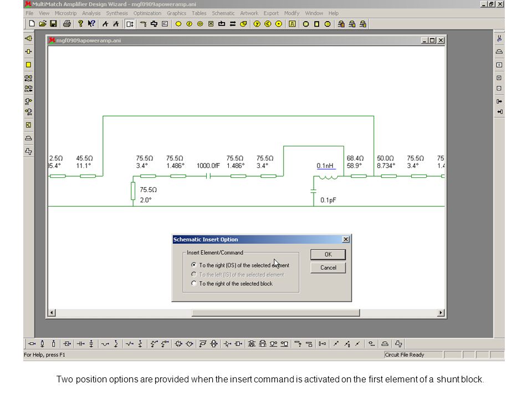The image size is (532, 399).
Task: Open the Microstrip menu
Action: [65, 13]
